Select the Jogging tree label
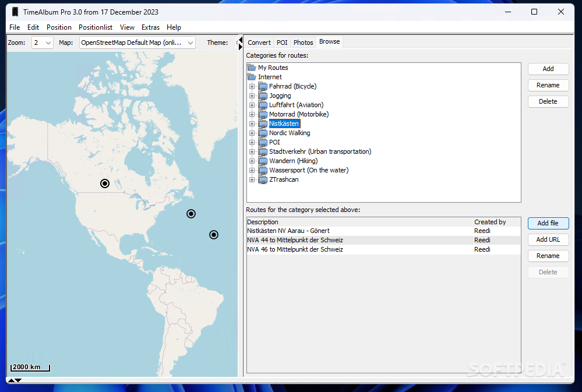582x392 pixels. [x=280, y=96]
